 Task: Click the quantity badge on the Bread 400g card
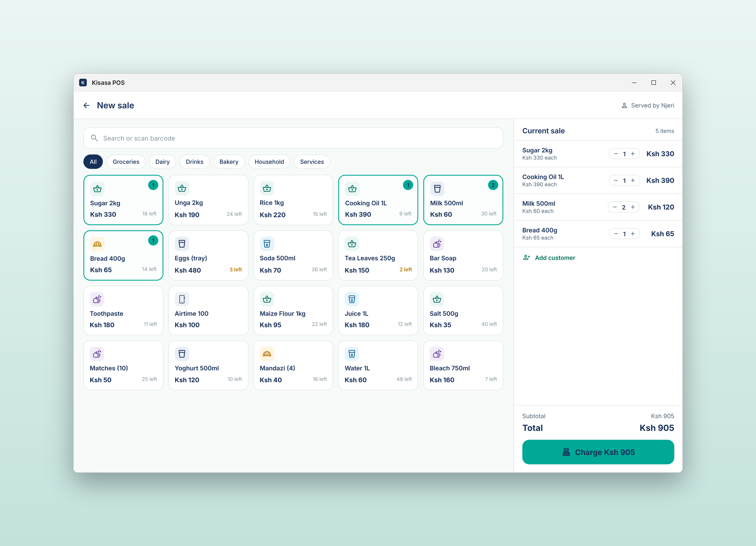pyautogui.click(x=153, y=240)
